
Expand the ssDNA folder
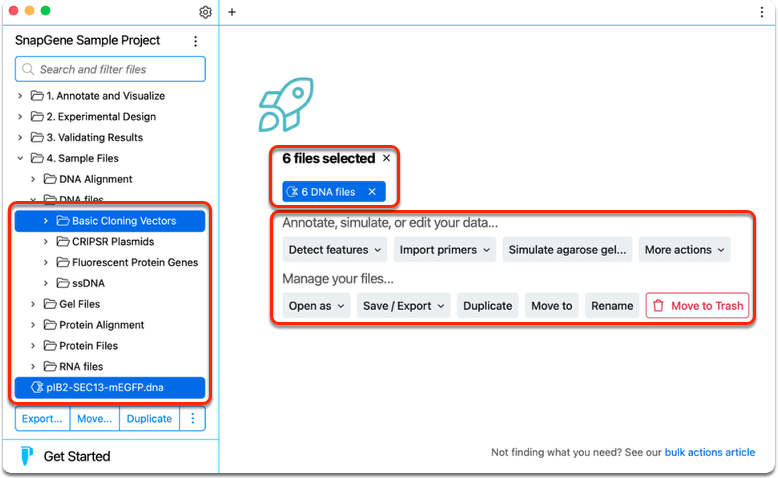click(x=46, y=283)
